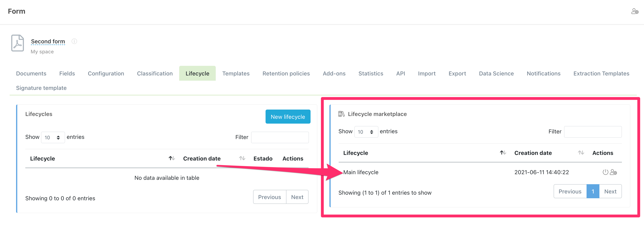Switch to the Add-ons tab
This screenshot has width=644, height=244.
point(334,73)
